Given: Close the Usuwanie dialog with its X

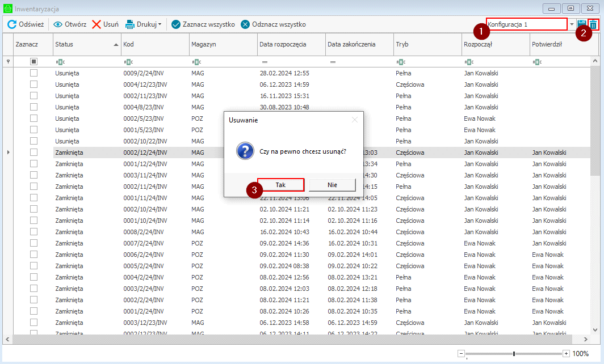Looking at the screenshot, I should click(355, 120).
